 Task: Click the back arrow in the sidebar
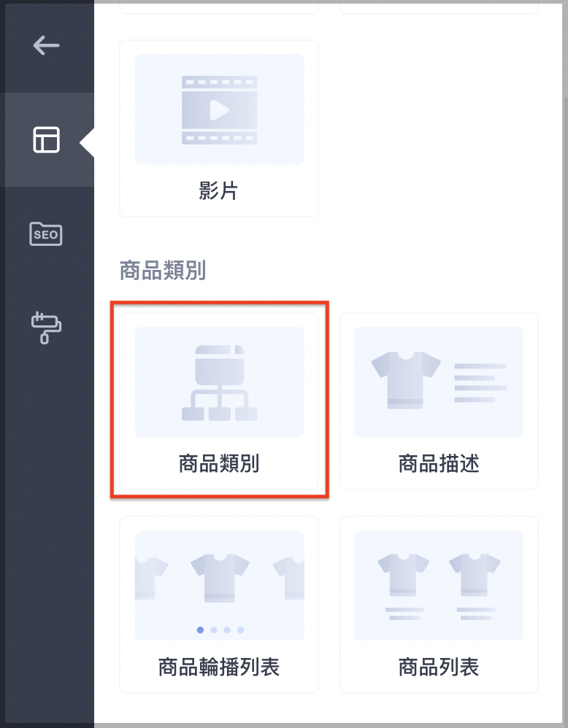point(46,45)
